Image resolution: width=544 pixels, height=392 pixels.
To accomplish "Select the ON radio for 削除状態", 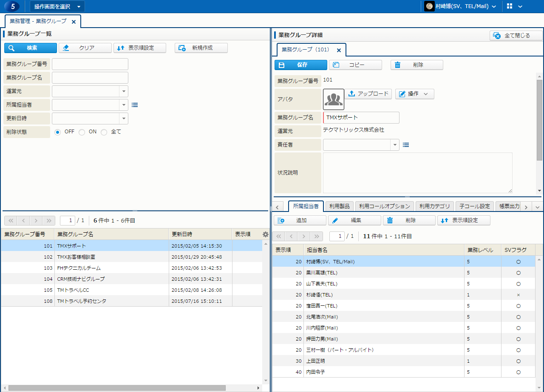I will pyautogui.click(x=82, y=132).
